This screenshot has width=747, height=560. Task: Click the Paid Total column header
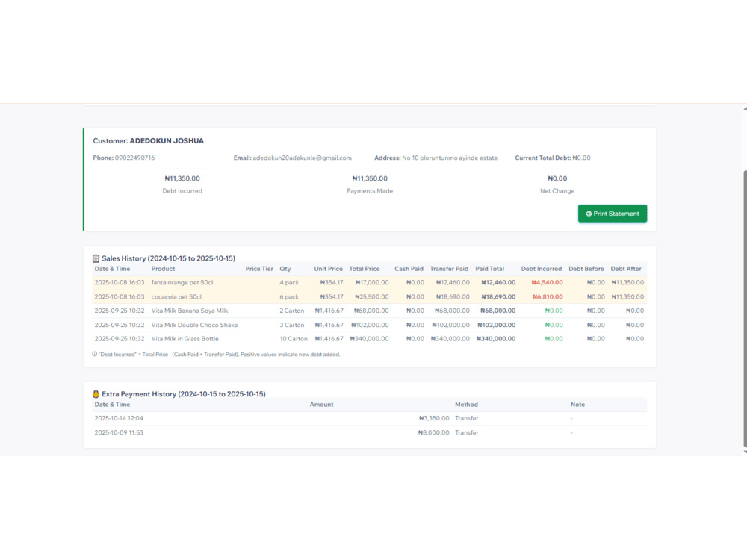(x=490, y=269)
